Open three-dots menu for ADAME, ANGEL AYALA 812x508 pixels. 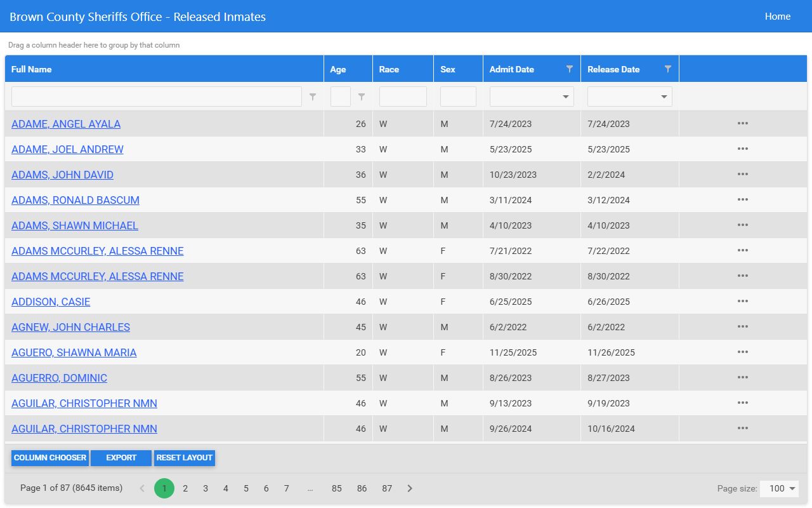(743, 124)
